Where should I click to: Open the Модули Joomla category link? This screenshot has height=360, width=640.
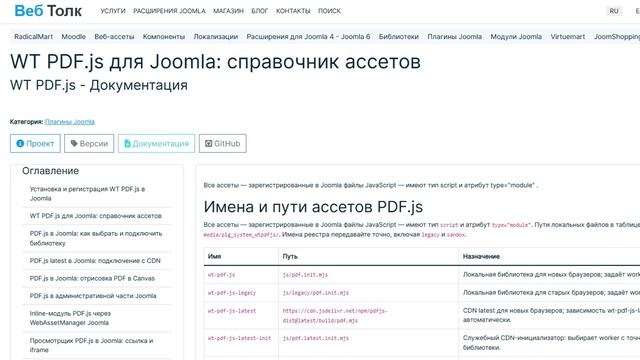pos(516,37)
